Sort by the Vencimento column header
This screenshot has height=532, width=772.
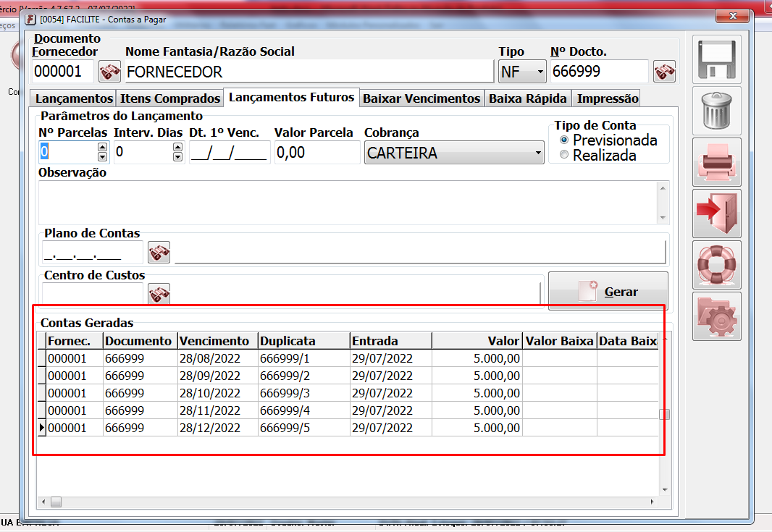coord(217,341)
